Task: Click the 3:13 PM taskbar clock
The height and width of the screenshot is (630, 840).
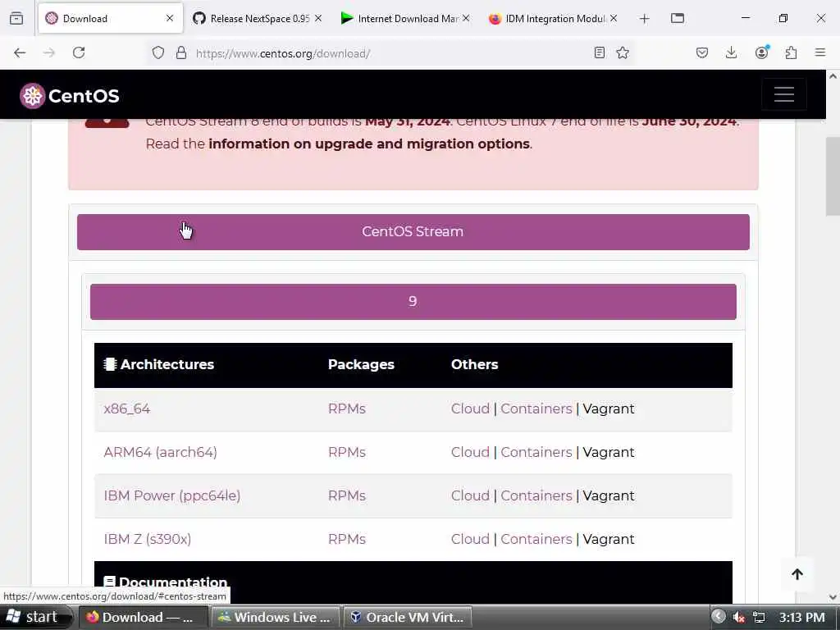Action: point(802,617)
